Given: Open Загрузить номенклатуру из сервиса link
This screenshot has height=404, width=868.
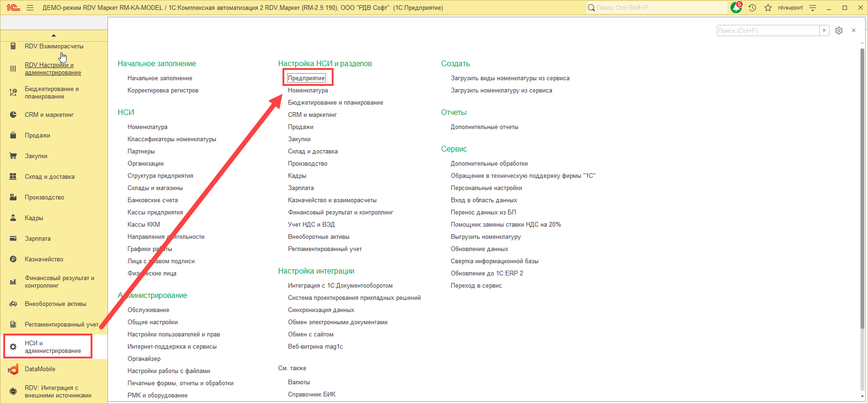Looking at the screenshot, I should pyautogui.click(x=502, y=90).
